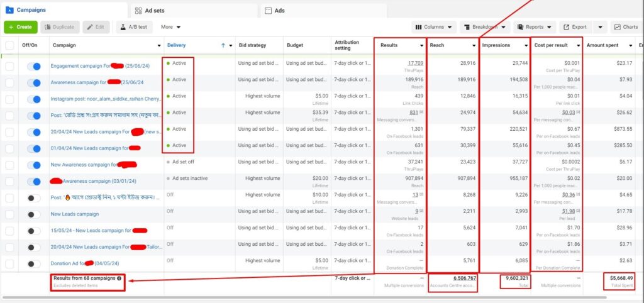Open the Columns dropdown
Viewport: 644px width, 303px height.
coord(434,27)
